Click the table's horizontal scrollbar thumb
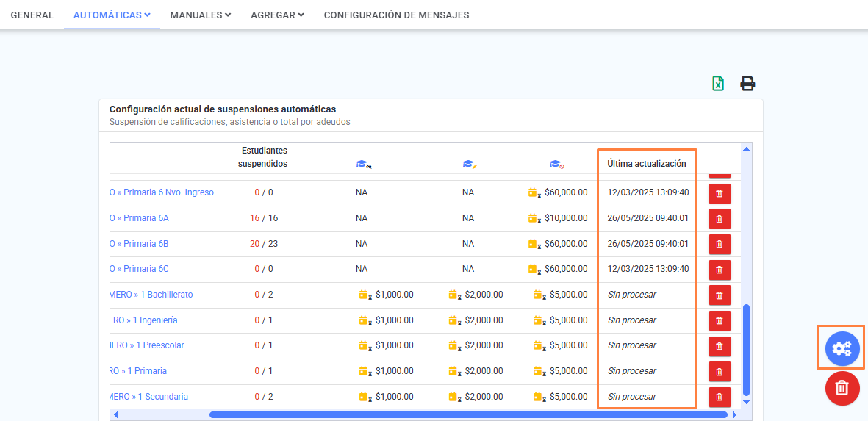This screenshot has width=868, height=421. coord(467,414)
